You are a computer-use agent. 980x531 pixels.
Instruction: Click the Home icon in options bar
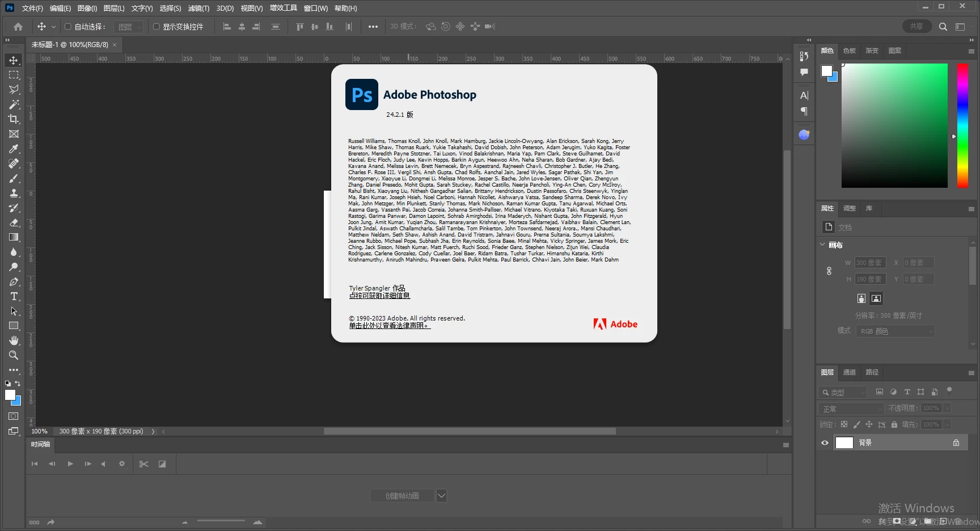click(x=18, y=27)
